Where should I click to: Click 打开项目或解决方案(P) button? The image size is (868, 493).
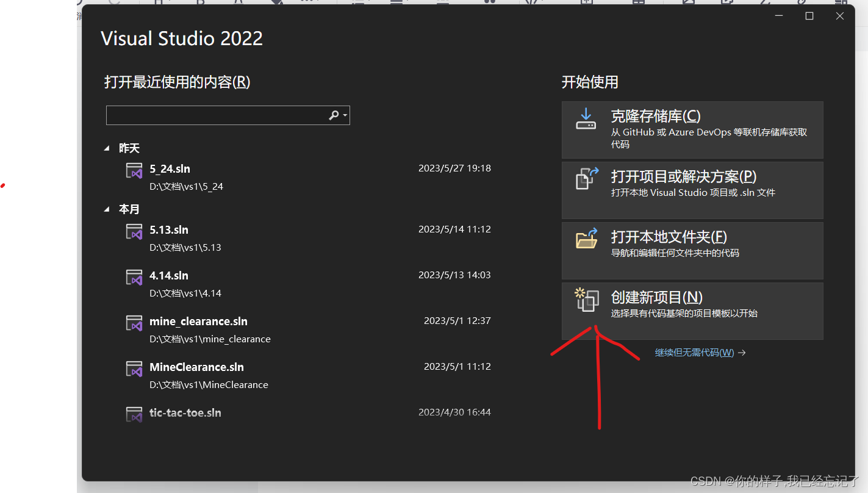(x=692, y=190)
